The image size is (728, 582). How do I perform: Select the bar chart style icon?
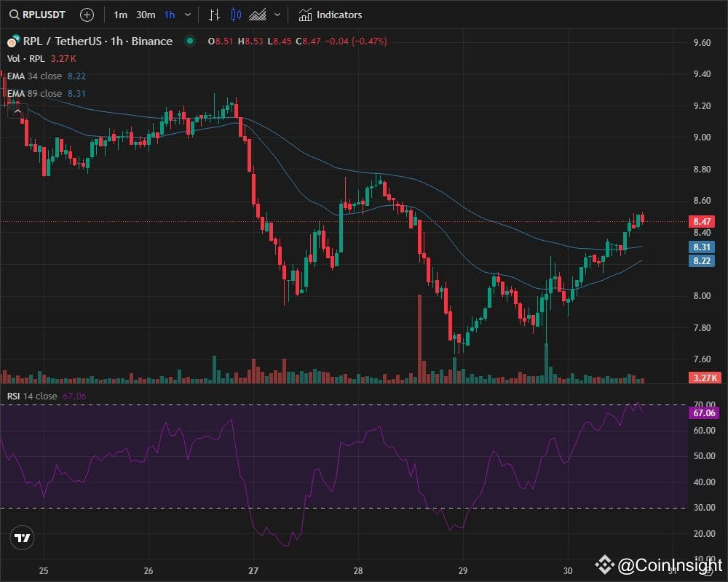pos(213,15)
